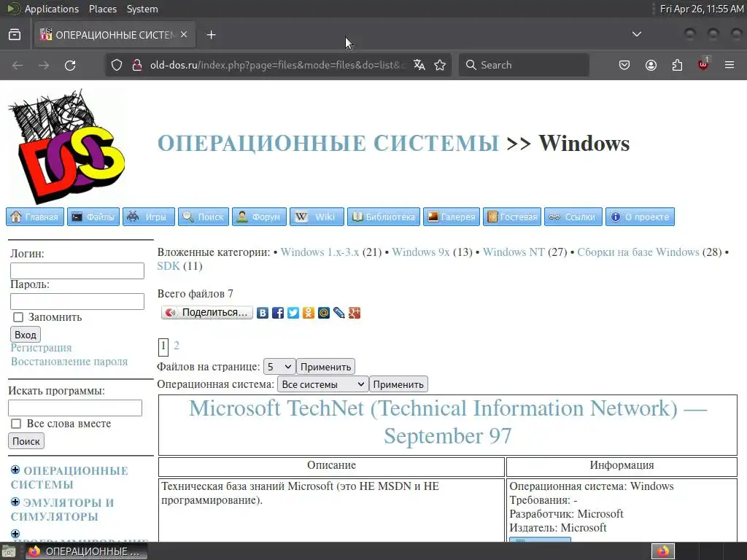Apply the operating system filter

click(398, 384)
